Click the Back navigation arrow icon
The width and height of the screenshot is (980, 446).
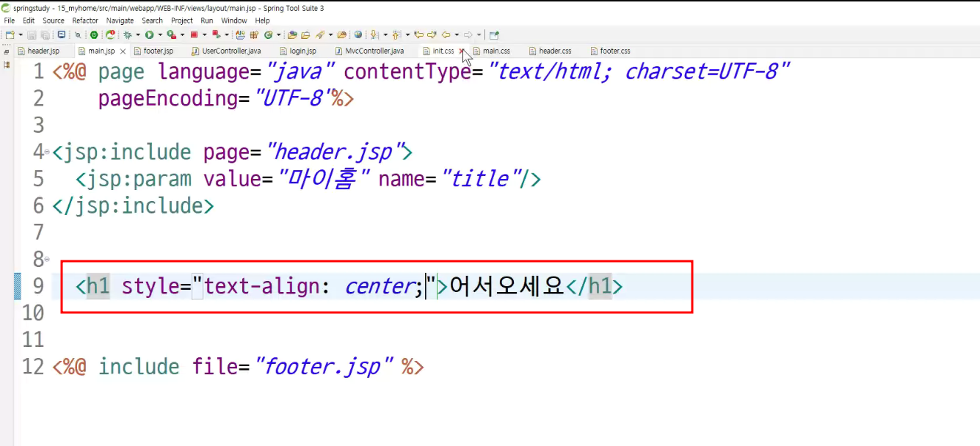tap(446, 34)
